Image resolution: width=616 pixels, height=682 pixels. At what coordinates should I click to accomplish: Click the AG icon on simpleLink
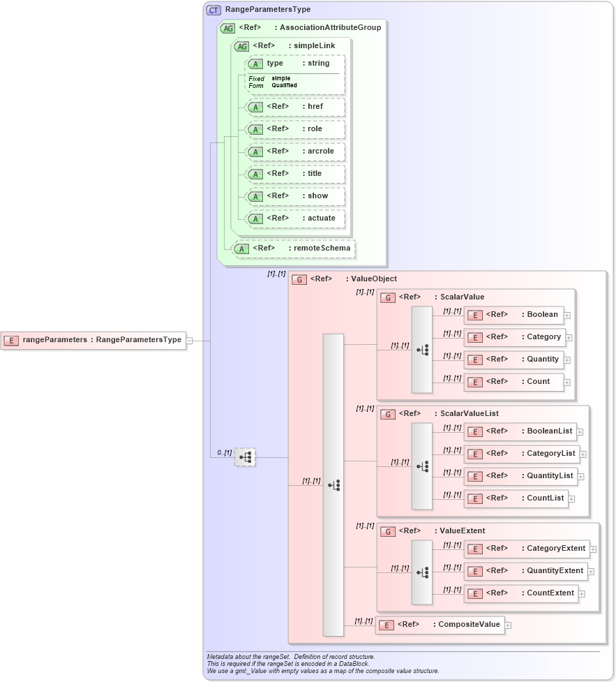[242, 45]
